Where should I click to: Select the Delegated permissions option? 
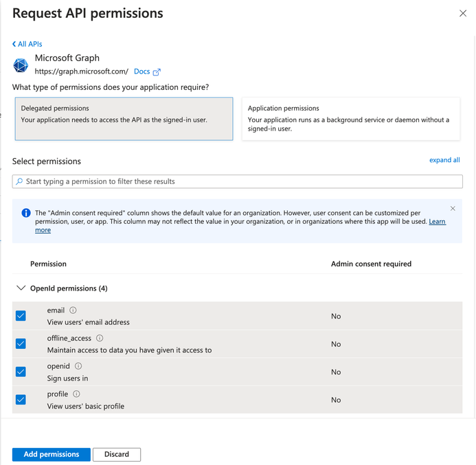click(x=124, y=119)
